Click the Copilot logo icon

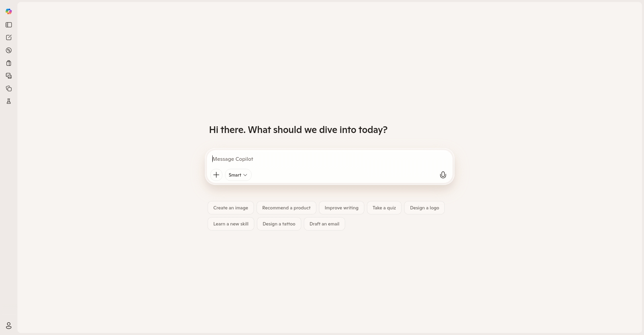click(9, 11)
